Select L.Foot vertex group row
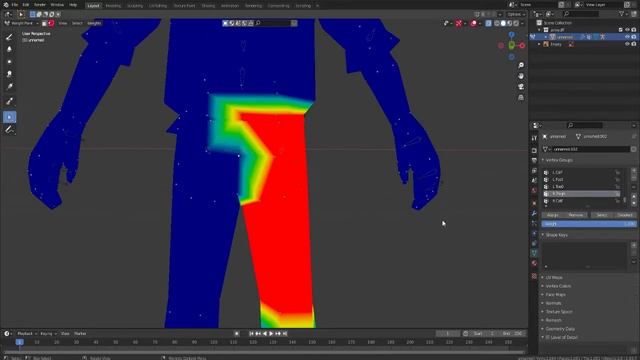 (581, 180)
